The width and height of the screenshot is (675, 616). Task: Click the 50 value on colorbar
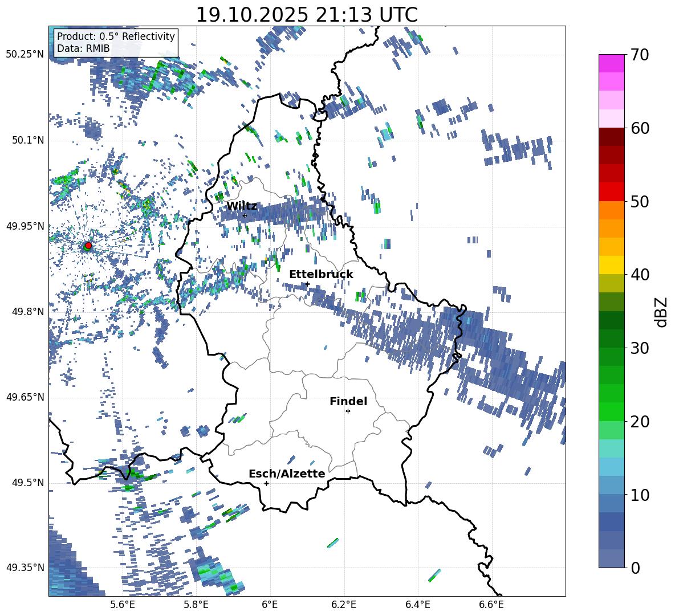(x=640, y=202)
